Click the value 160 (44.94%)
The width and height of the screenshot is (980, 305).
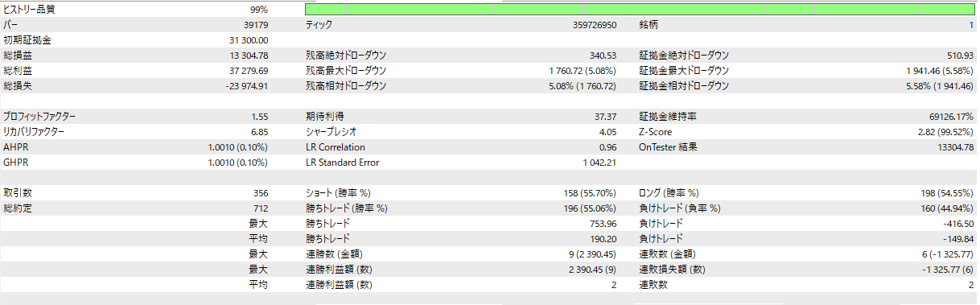[946, 208]
